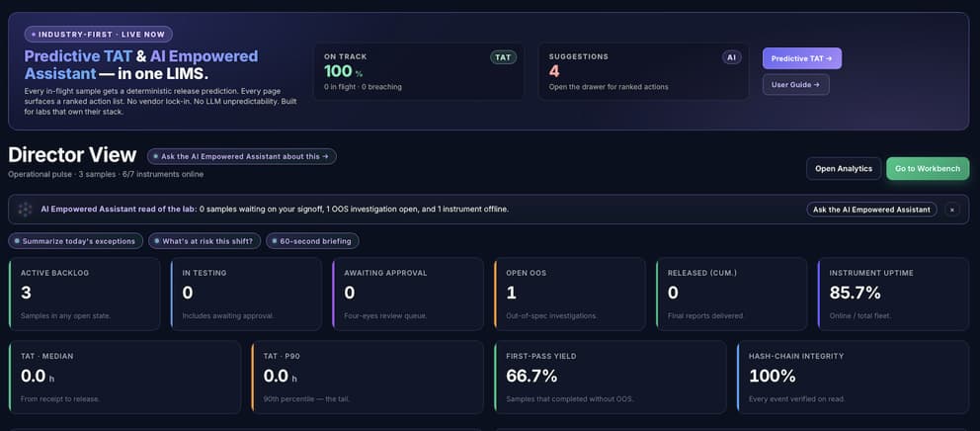Select Summarize today's exceptions chip
The height and width of the screenshot is (431, 980).
pyautogui.click(x=76, y=241)
